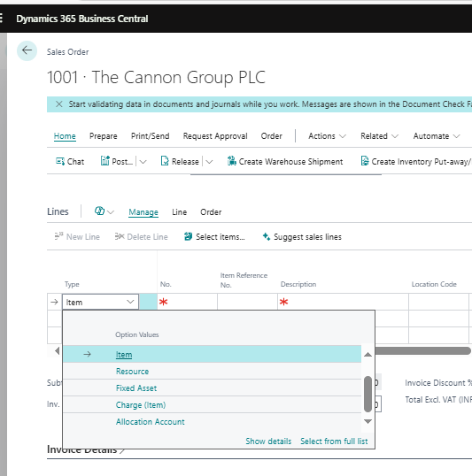
Task: Open the Copilot icon in Lines
Action: coord(99,211)
